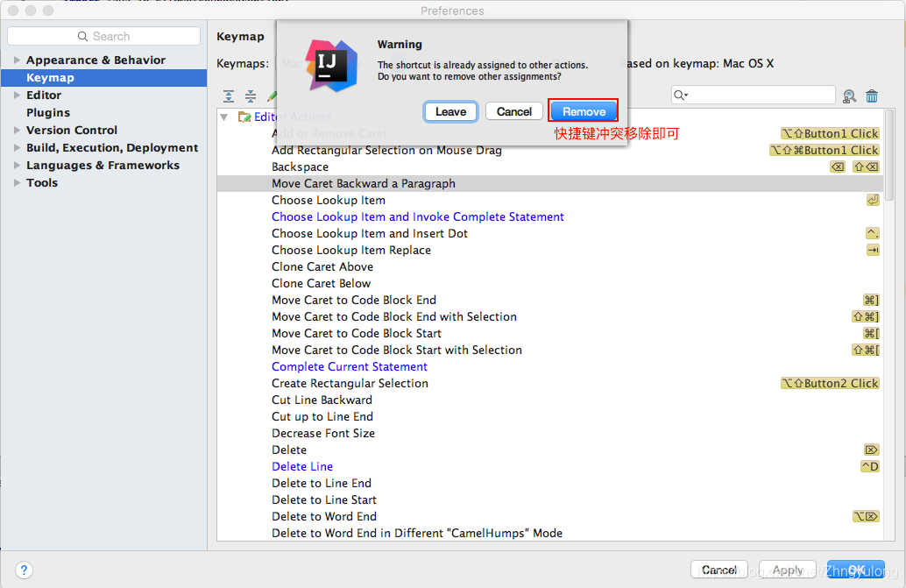Select Clone Caret Below action
Viewport: 906px width, 588px height.
click(322, 284)
